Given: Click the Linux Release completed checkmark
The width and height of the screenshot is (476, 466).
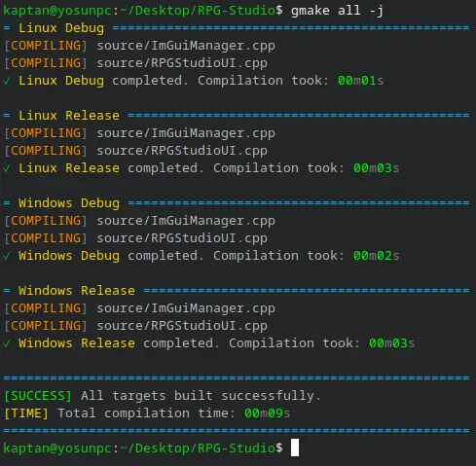Looking at the screenshot, I should [7, 168].
